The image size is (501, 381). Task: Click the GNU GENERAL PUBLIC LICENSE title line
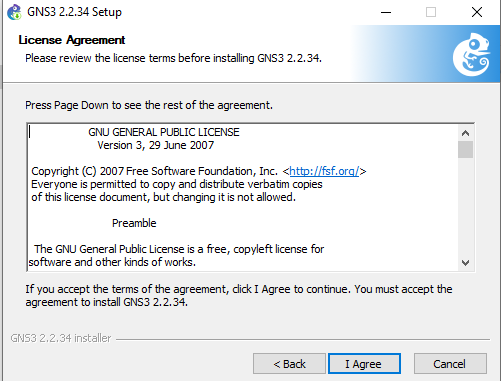pos(164,132)
